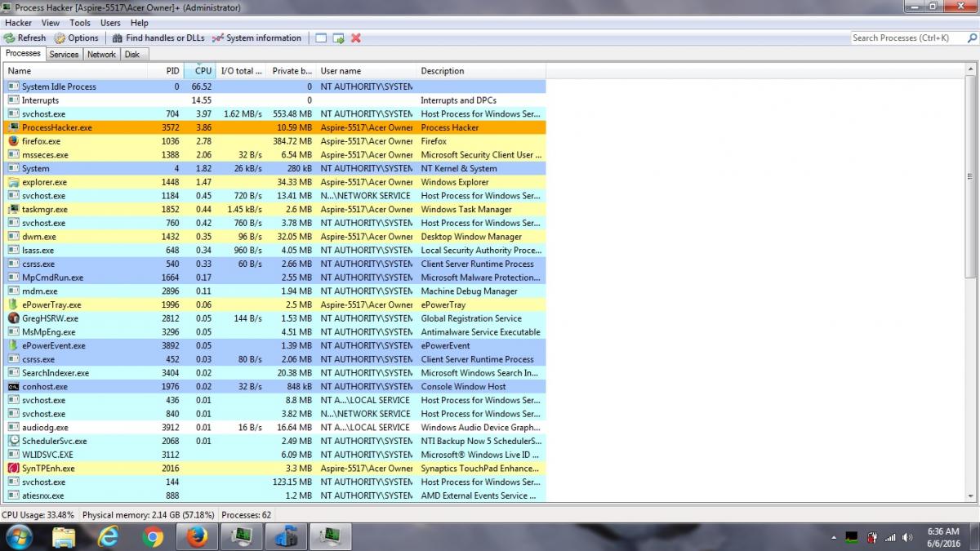Click the Search Processes input field
The image size is (980, 551).
point(913,38)
